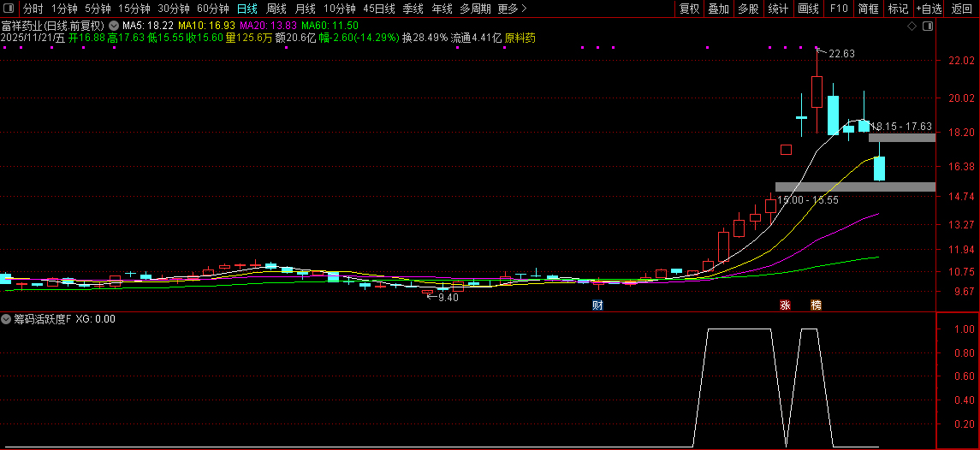
Task: Toggle 复权 price adjustment
Action: [689, 9]
